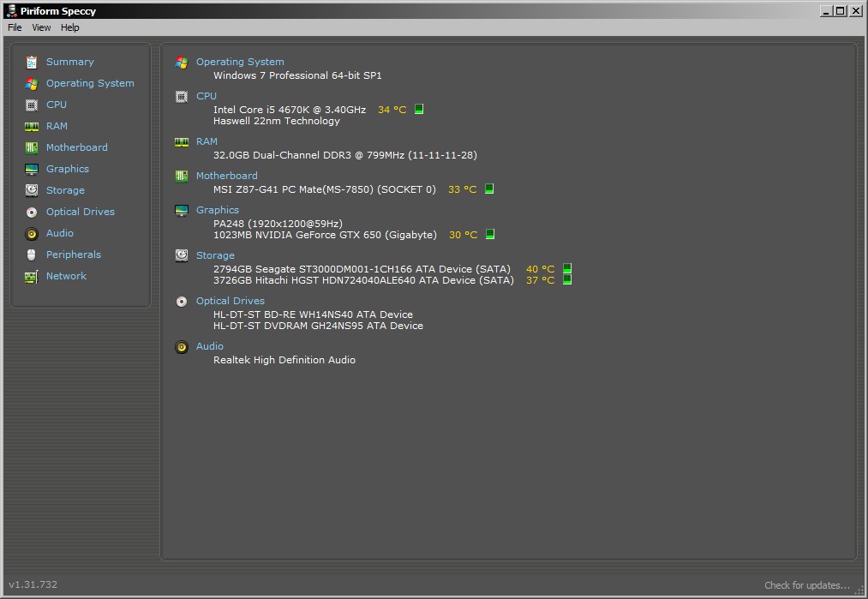Click the speaker icon beside Audio heading

(x=182, y=347)
